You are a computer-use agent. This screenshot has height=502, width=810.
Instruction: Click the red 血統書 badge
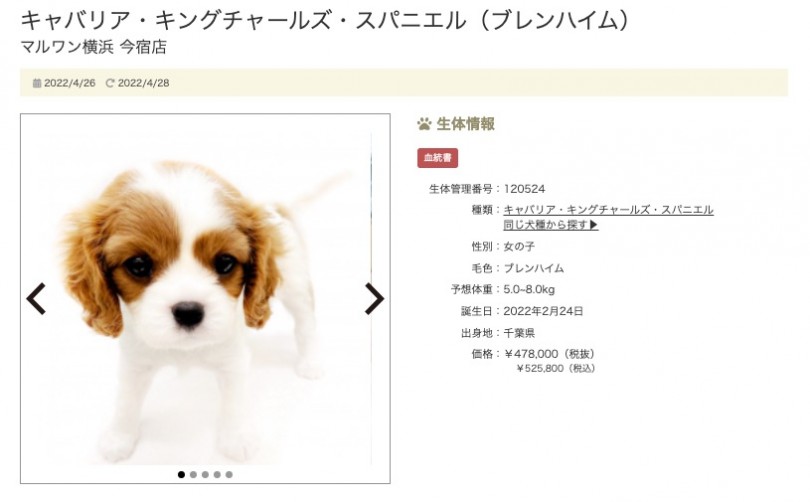pyautogui.click(x=438, y=158)
